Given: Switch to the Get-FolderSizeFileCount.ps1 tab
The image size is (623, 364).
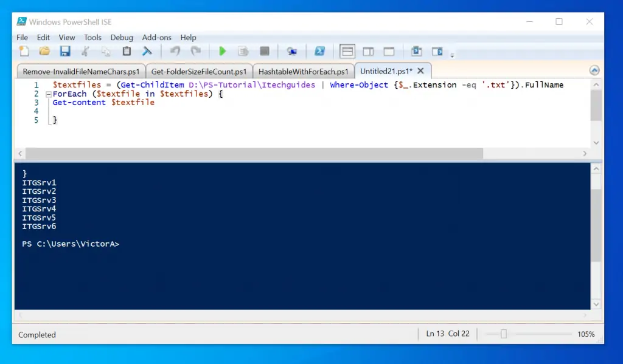Looking at the screenshot, I should (x=199, y=71).
